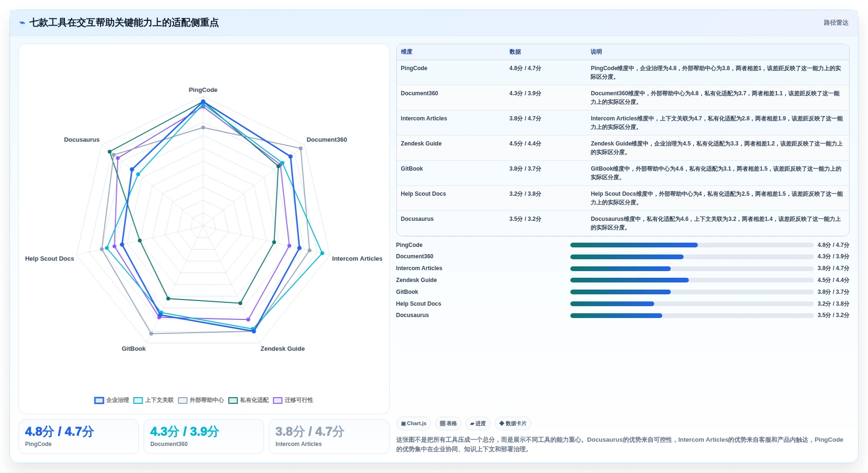Click the Docusaurus radar axis label
The width and height of the screenshot is (868, 473).
tap(82, 140)
